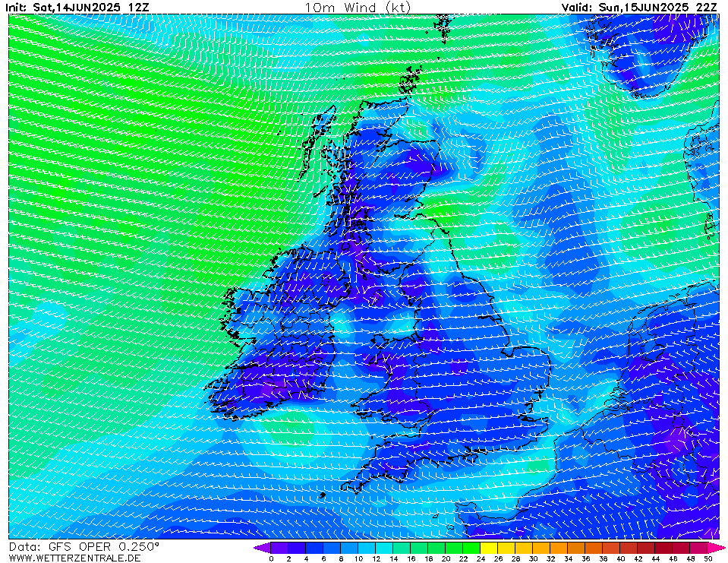Click the '20' value on the wind scale
728x563 pixels.
[x=446, y=558]
